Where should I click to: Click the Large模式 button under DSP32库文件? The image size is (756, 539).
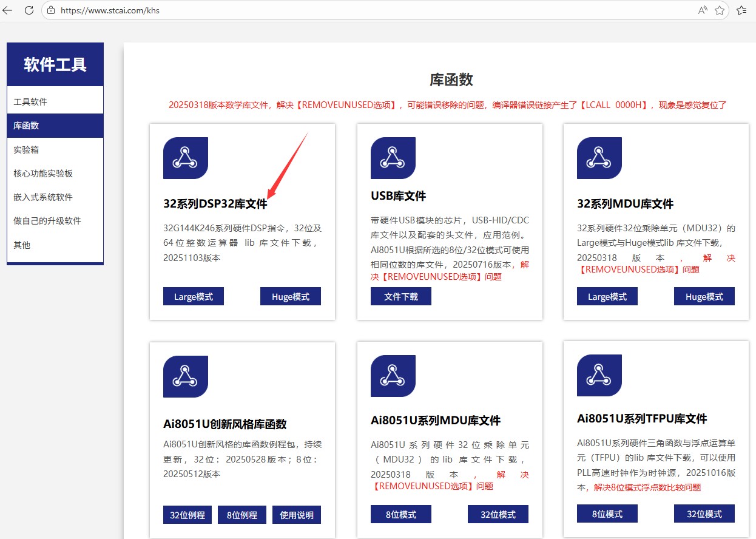(193, 296)
